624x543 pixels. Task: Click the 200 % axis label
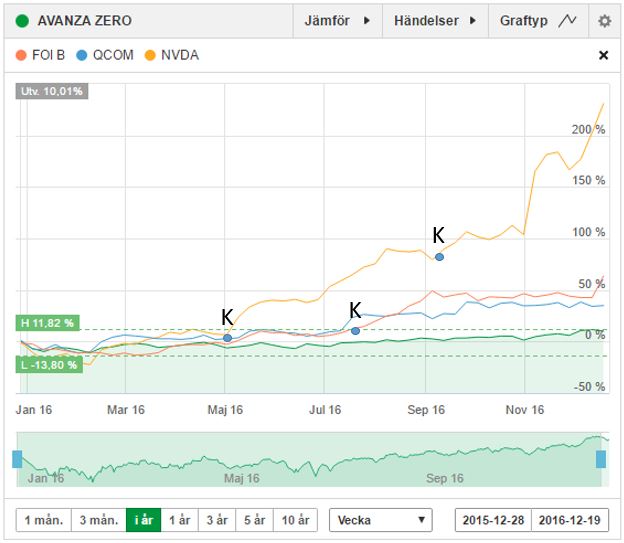588,129
